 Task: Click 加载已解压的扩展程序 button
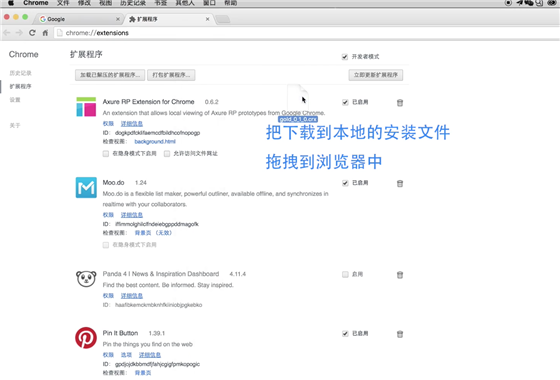click(110, 75)
